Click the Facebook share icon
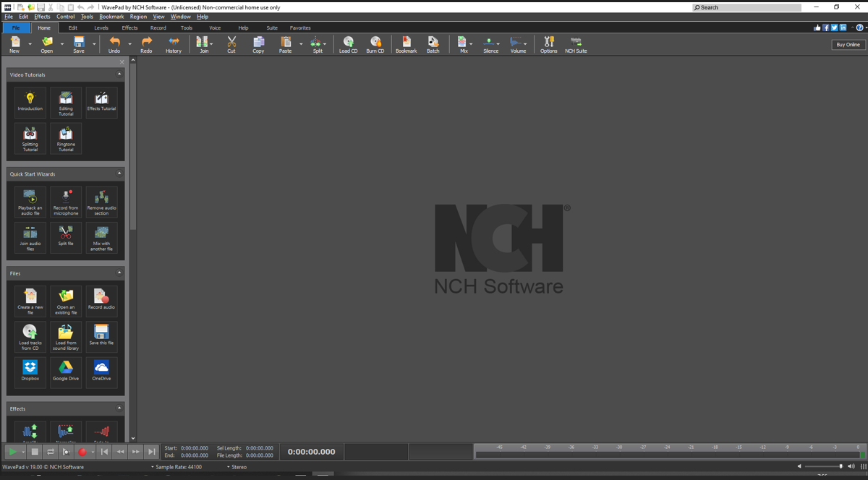Image resolution: width=868 pixels, height=480 pixels. (826, 27)
